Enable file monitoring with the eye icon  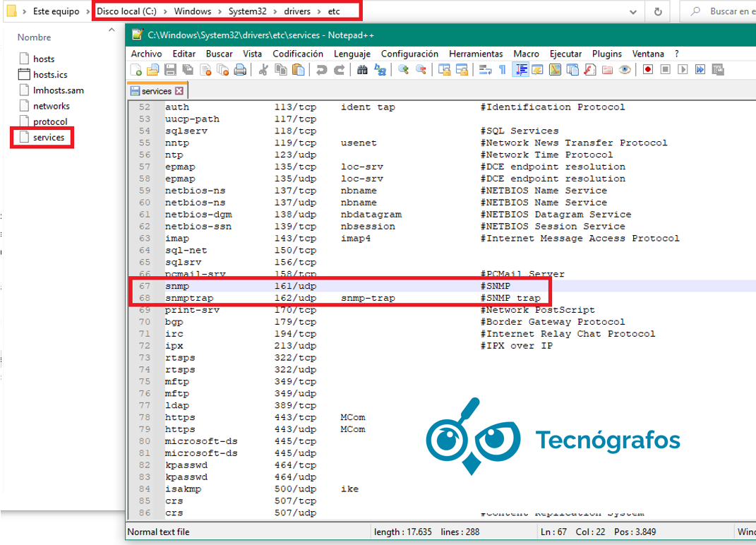tap(623, 69)
